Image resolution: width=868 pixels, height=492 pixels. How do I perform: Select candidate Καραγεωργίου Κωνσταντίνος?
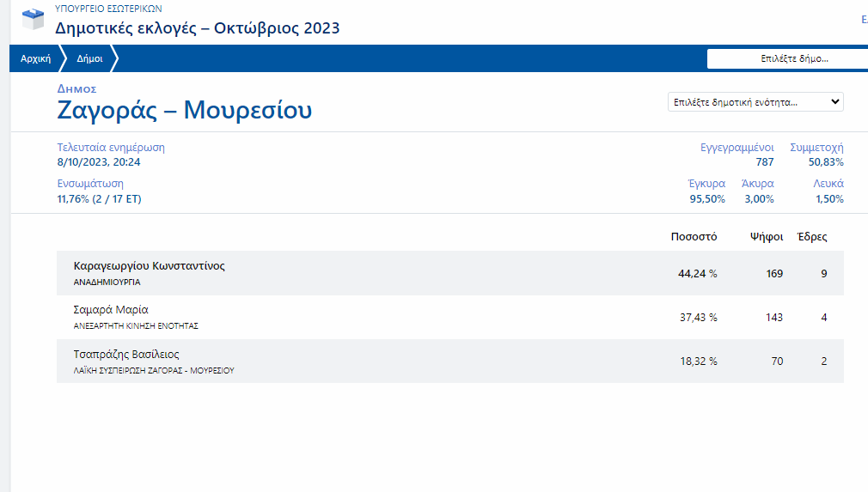point(149,266)
